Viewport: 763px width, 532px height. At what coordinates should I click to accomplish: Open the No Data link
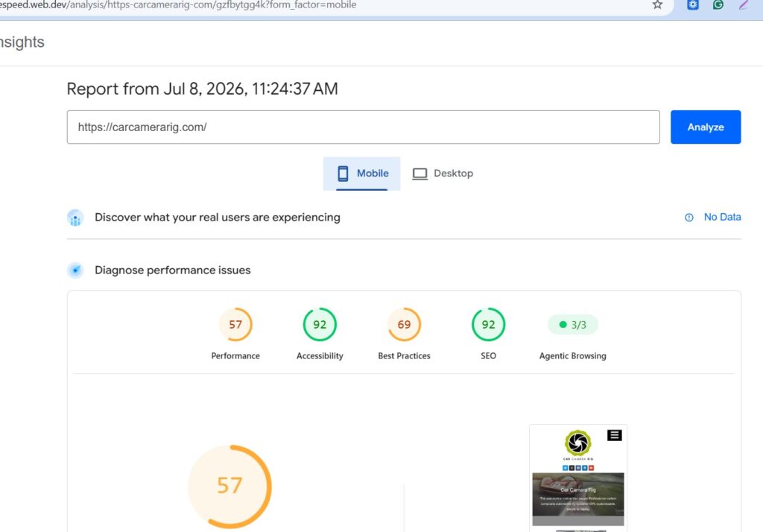tap(722, 217)
